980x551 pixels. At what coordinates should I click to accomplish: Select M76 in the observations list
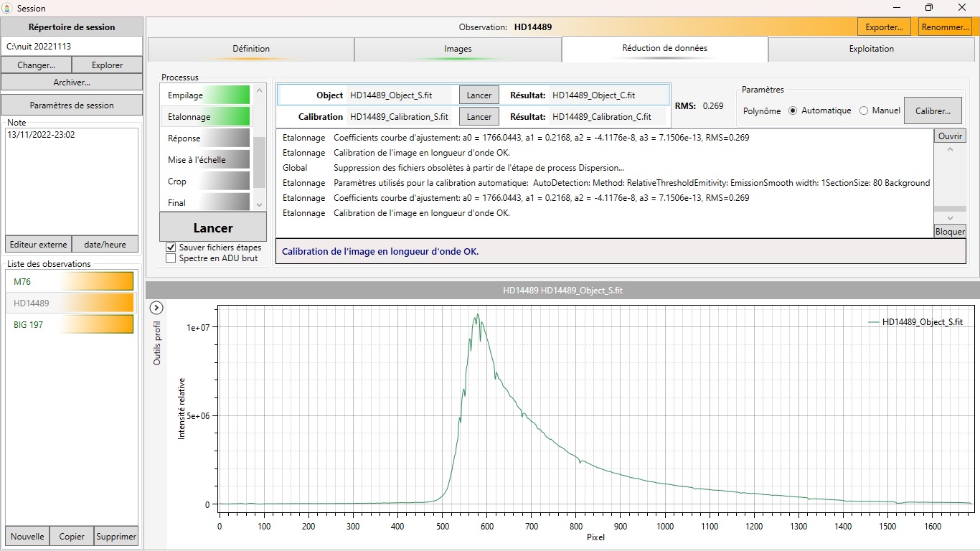tap(70, 282)
